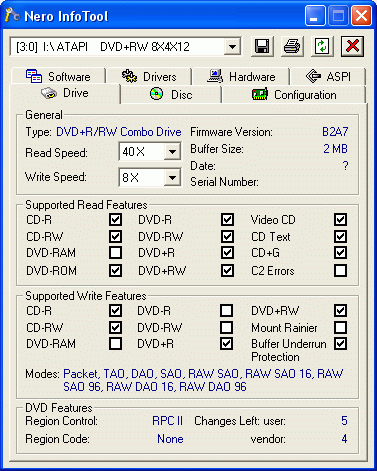The width and height of the screenshot is (377, 471).
Task: Toggle DVD-RAM read feature checkbox
Action: pyautogui.click(x=115, y=253)
